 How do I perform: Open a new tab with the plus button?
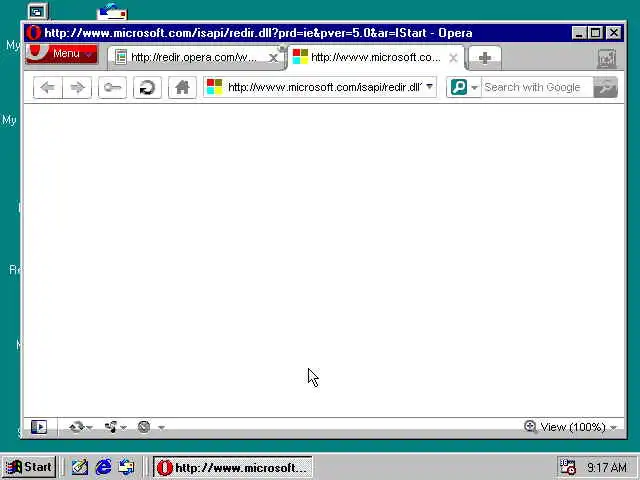[484, 58]
